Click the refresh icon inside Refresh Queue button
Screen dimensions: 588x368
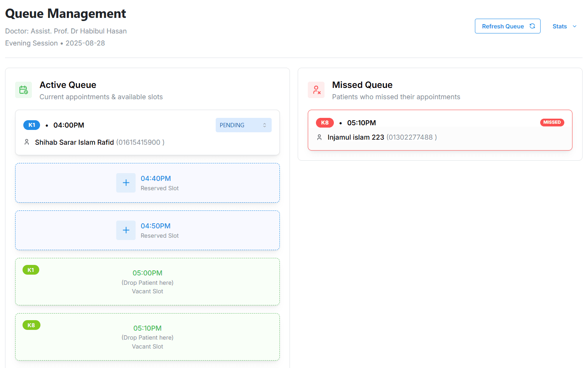point(532,26)
